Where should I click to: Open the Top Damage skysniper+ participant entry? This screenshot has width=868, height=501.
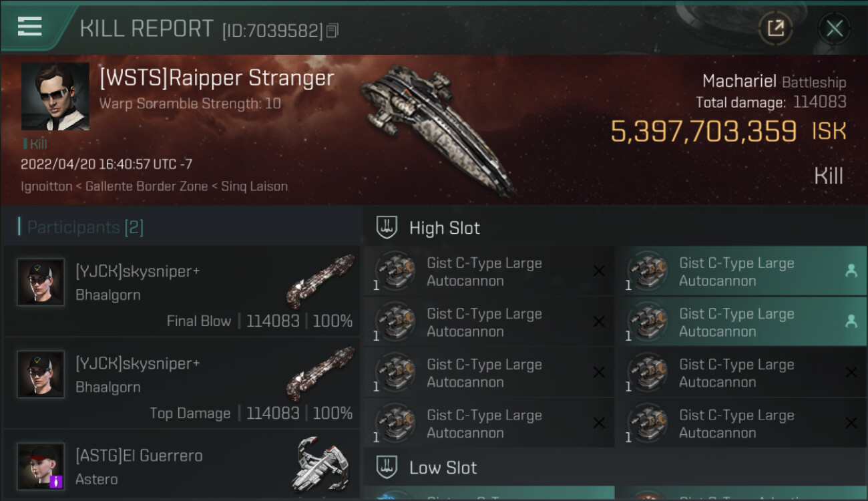182,383
